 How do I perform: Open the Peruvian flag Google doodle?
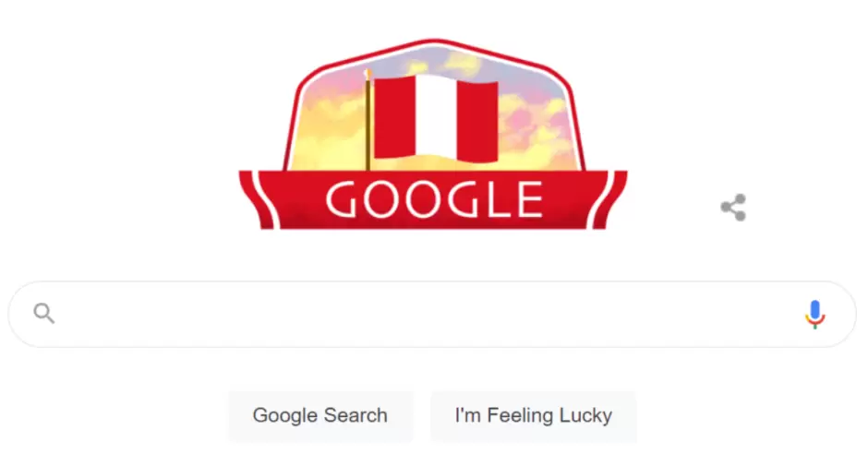(433, 134)
